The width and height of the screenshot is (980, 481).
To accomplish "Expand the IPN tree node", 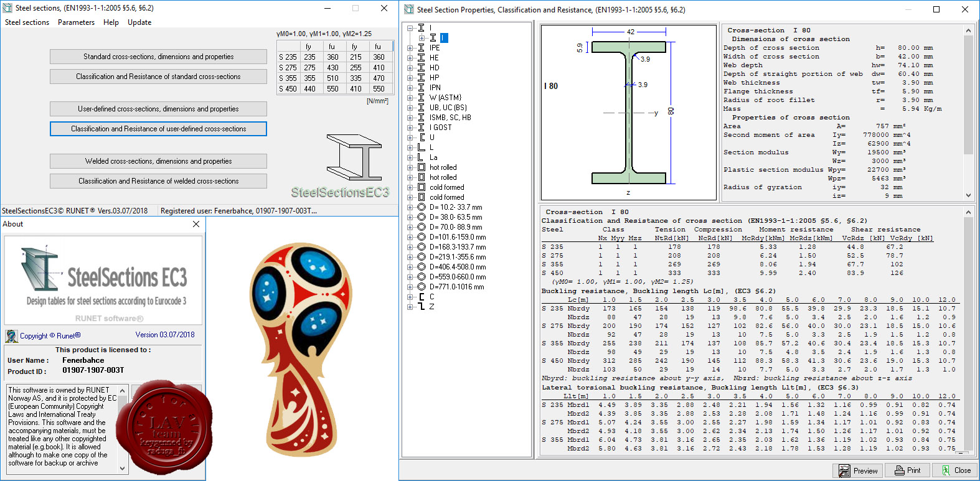I will 410,88.
